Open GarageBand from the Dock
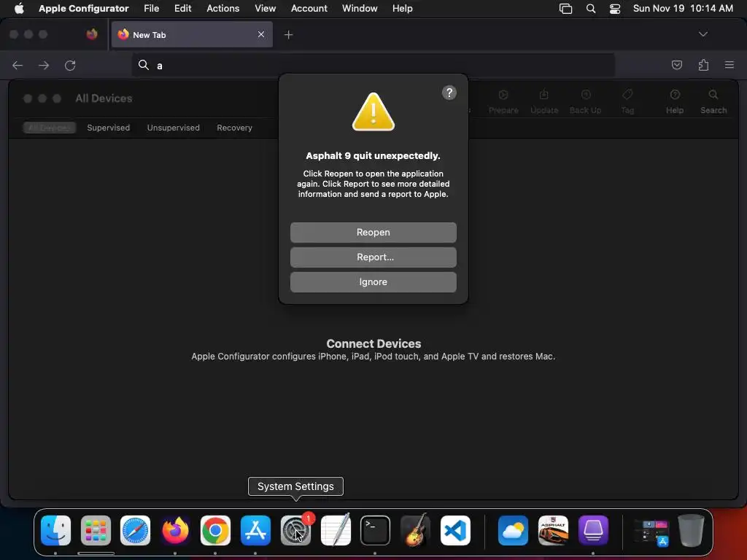747x560 pixels. click(x=415, y=530)
